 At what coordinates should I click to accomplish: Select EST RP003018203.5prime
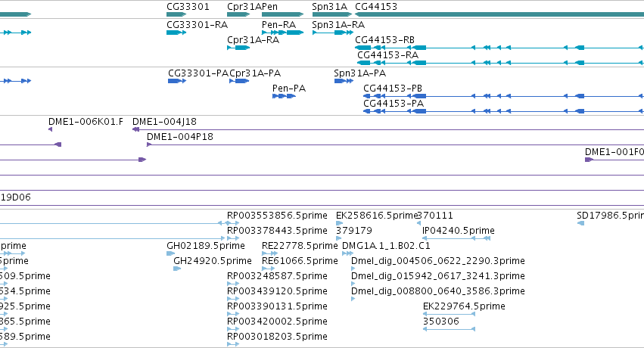pos(277,337)
